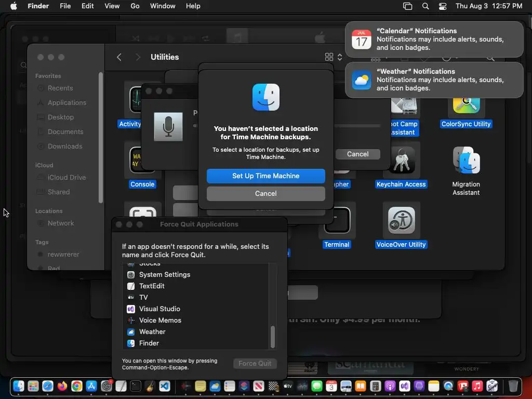
Task: Click the Finder sidebar scrollbar
Action: click(100, 137)
